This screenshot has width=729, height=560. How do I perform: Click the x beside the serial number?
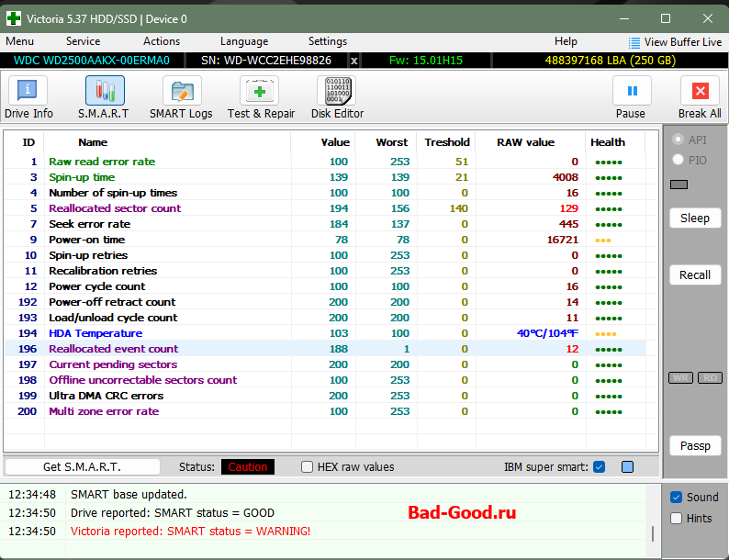click(354, 60)
